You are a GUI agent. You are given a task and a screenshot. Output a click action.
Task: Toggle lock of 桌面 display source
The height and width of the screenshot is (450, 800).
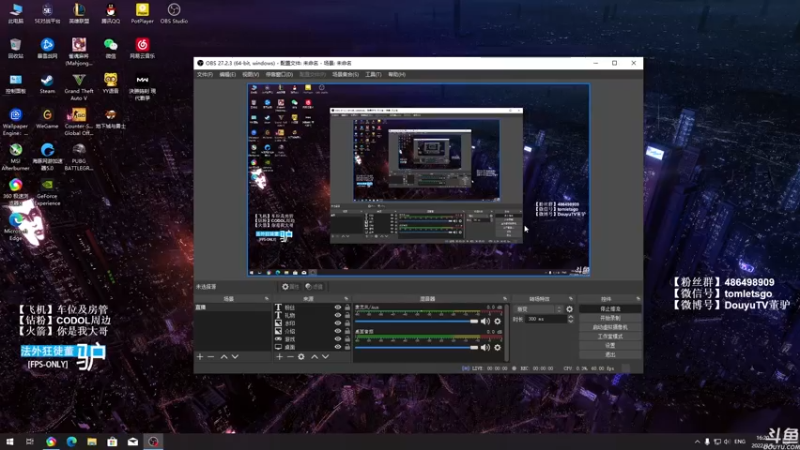point(347,347)
